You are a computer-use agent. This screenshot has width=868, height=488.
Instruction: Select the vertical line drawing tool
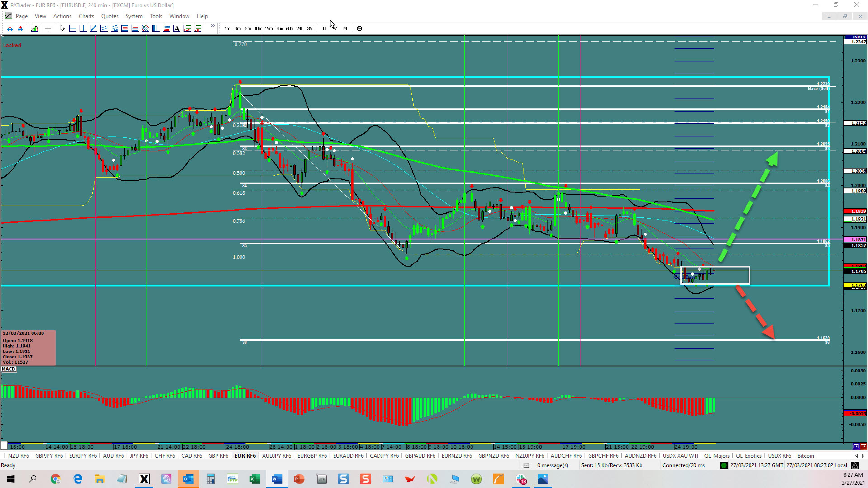pyautogui.click(x=83, y=29)
